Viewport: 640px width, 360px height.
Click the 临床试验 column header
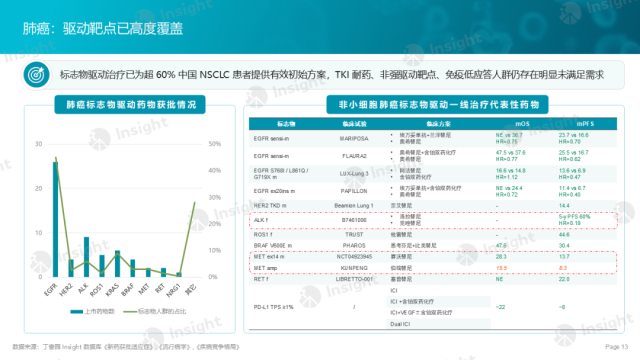point(354,124)
